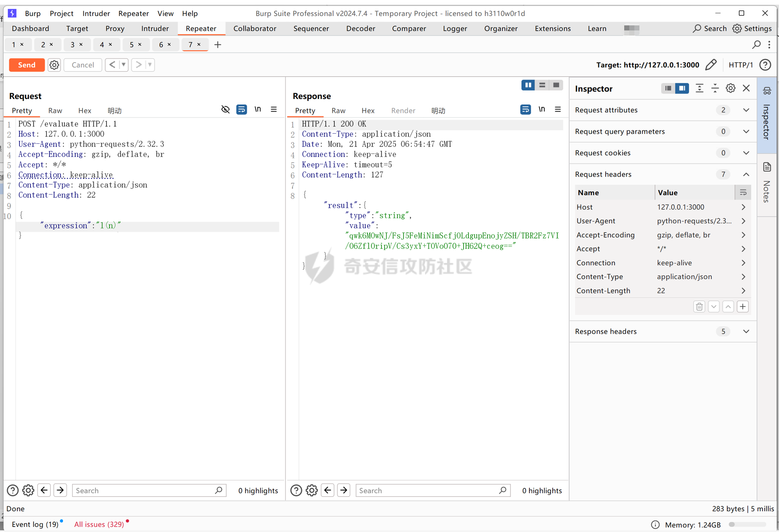Screen dimensions: 779x532
Task: Open Response search settings gear
Action: (x=312, y=490)
